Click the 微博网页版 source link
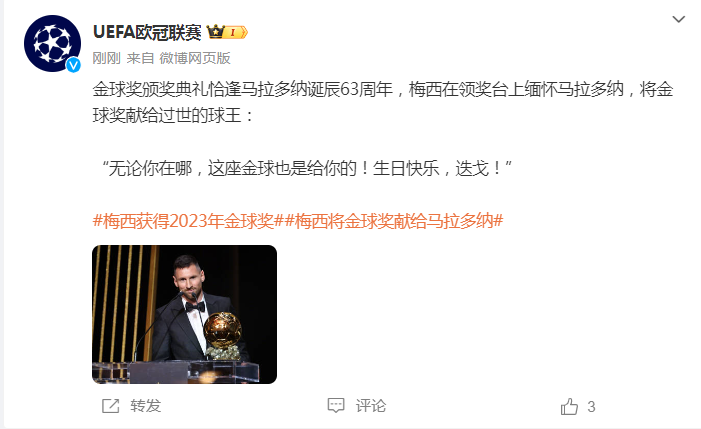 195,58
